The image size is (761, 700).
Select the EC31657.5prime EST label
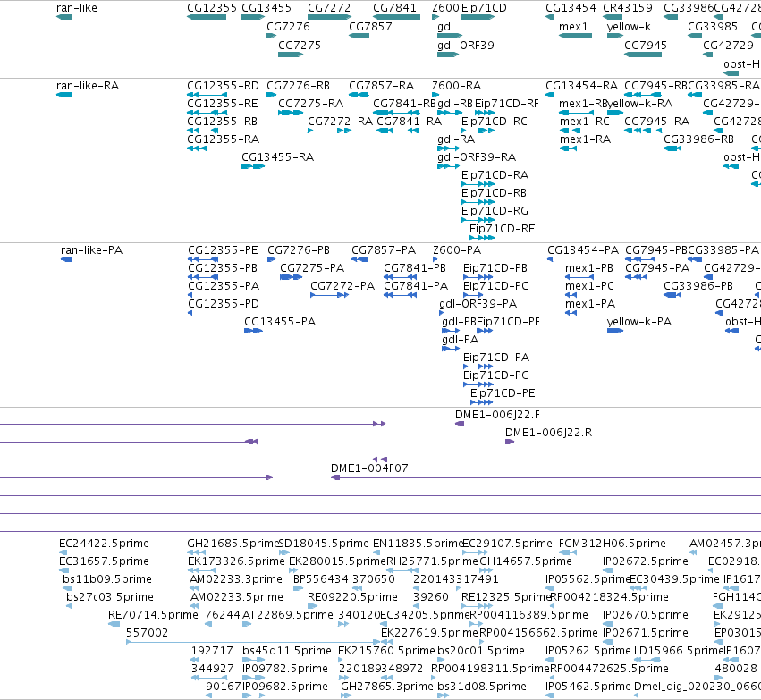(104, 561)
